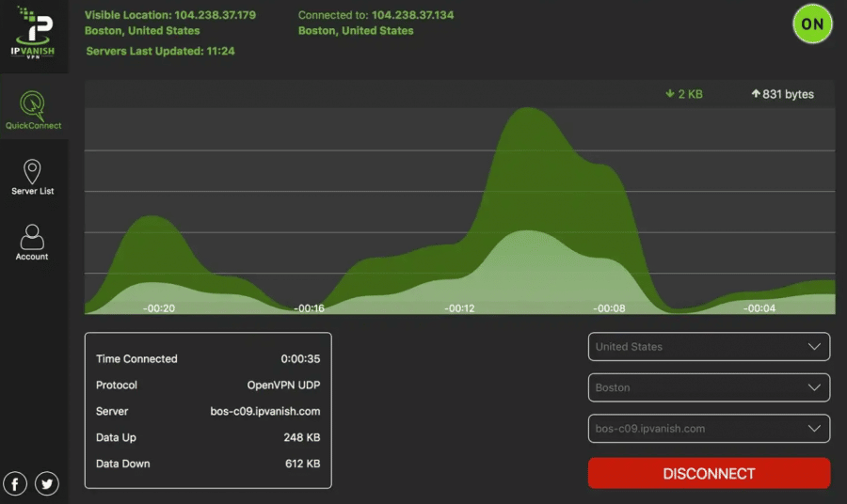Screen dimensions: 847x504
Task: Click the Servers Last Updated: 11:24 text
Action: click(160, 52)
